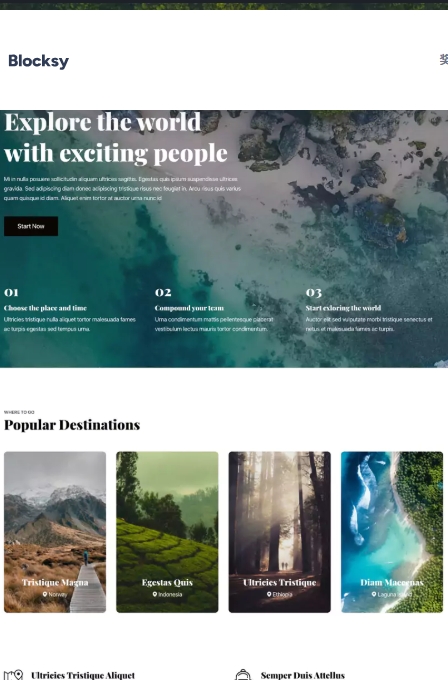Click the Indonesia location pin icon
448x680 pixels.
coord(154,594)
